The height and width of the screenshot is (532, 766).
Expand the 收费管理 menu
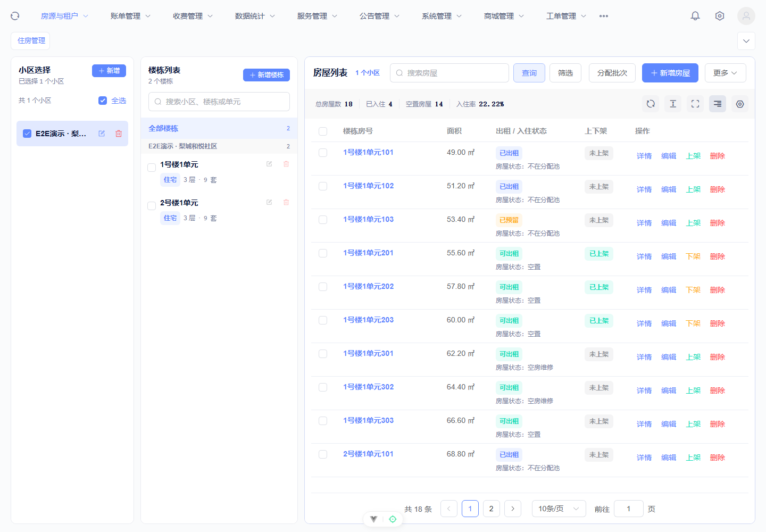193,16
